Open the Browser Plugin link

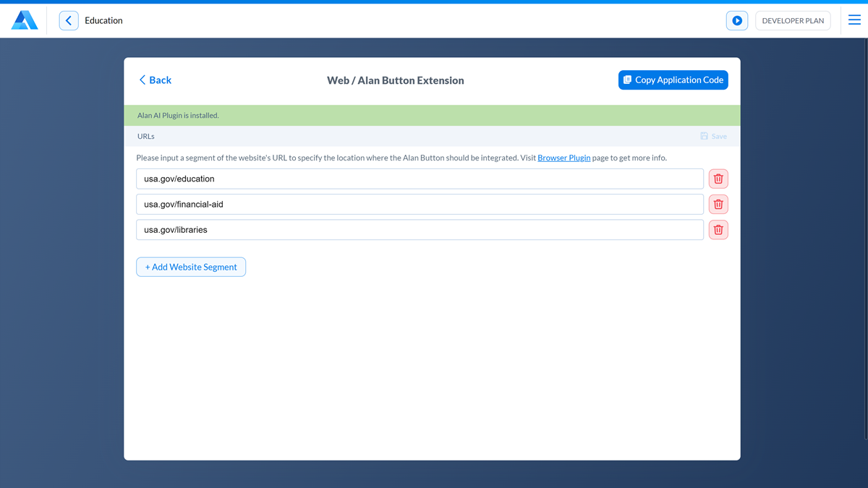click(563, 158)
